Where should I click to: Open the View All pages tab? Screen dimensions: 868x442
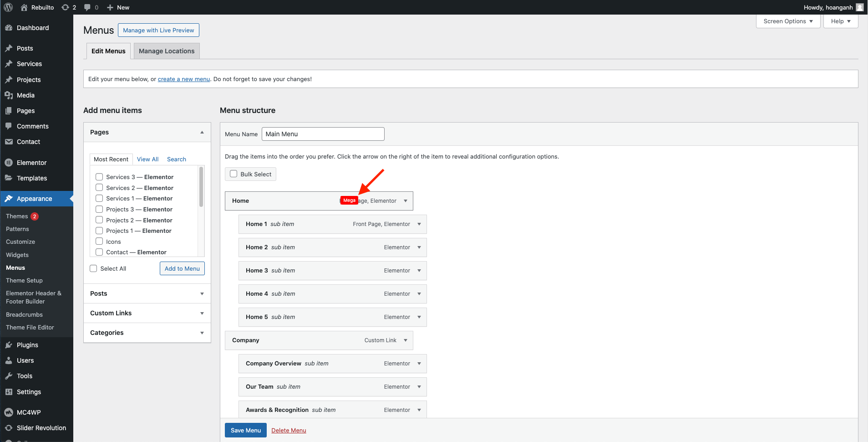(147, 159)
